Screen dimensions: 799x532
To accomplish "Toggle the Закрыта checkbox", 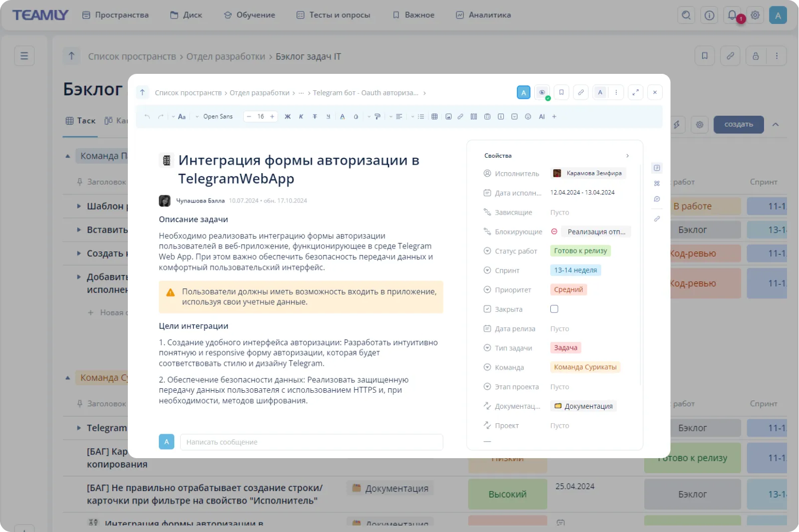I will tap(554, 309).
